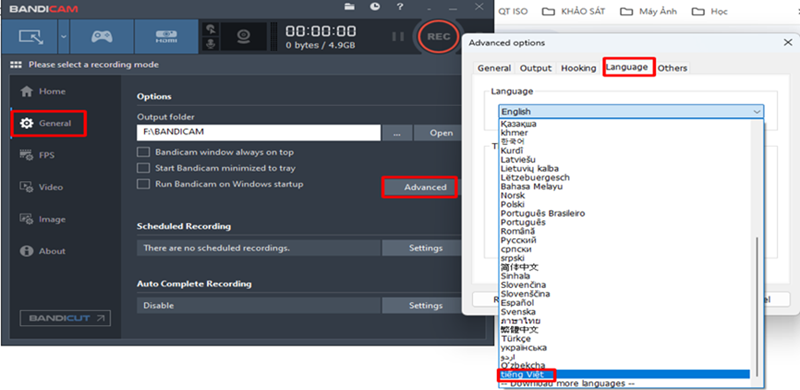Enable Bandicam window always on top
Image resolution: width=800 pixels, height=390 pixels.
[143, 152]
